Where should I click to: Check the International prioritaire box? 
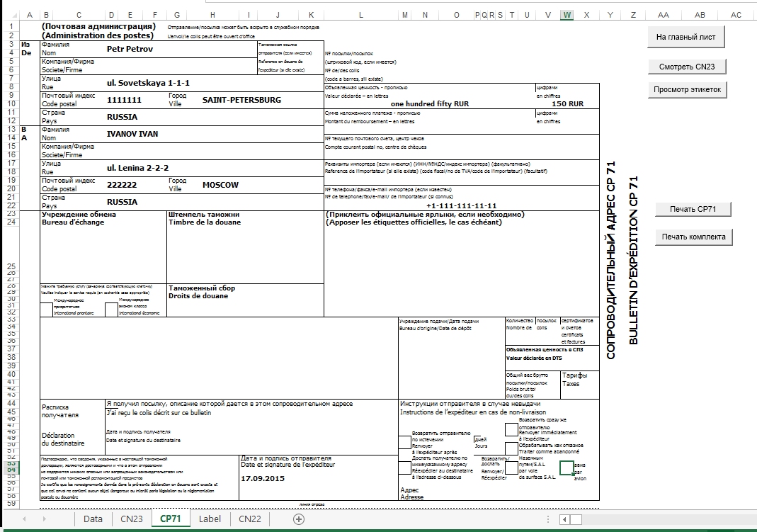pyautogui.click(x=47, y=309)
